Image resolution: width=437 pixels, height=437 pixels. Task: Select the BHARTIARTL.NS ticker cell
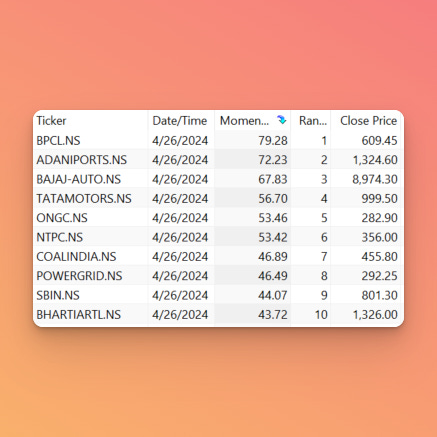[79, 315]
